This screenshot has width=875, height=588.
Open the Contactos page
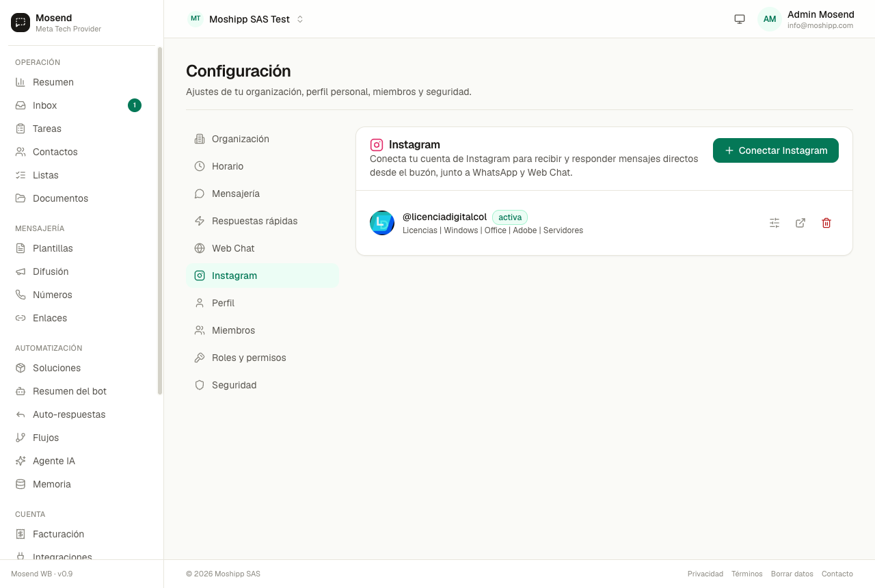[x=78, y=152]
